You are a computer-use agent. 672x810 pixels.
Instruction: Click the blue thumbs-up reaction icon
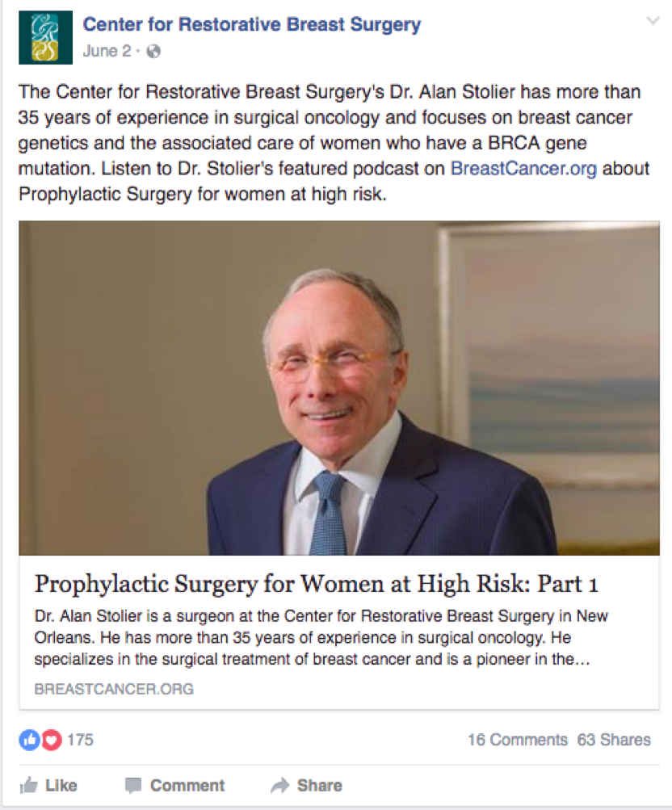(29, 740)
